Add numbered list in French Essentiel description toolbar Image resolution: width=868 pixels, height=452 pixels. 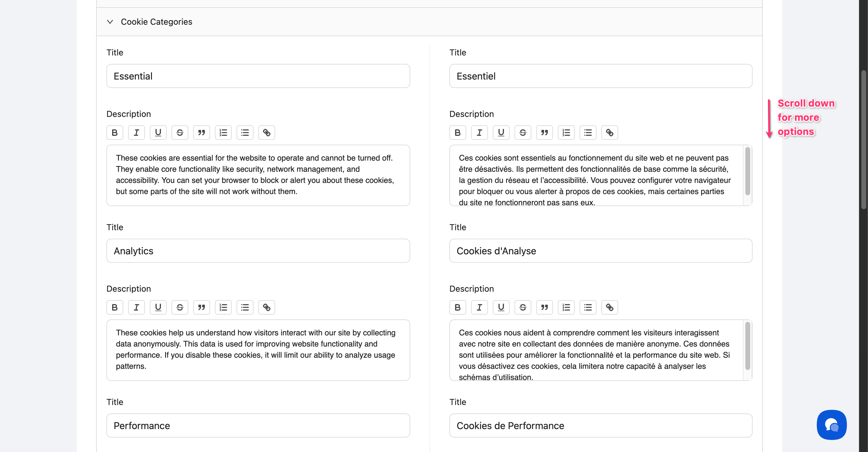coord(566,133)
